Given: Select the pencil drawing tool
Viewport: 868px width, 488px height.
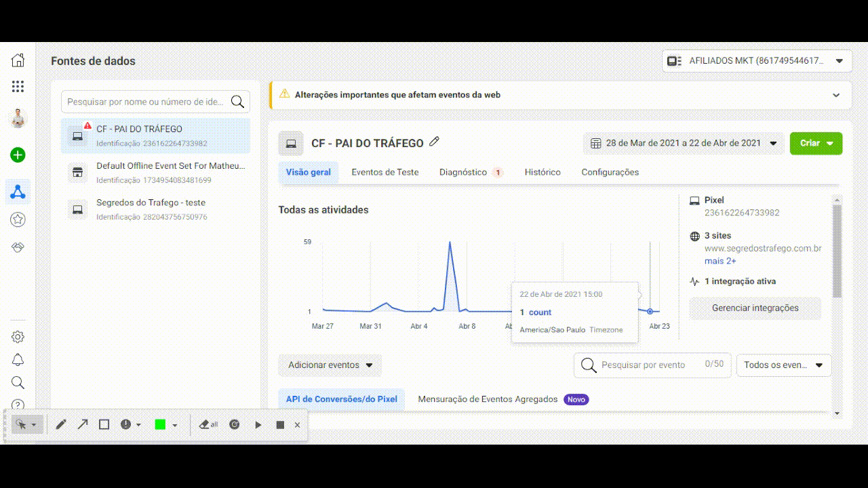Looking at the screenshot, I should pyautogui.click(x=61, y=424).
